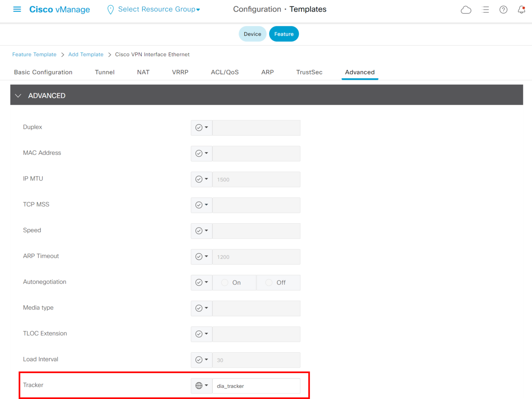This screenshot has height=399, width=532.
Task: Switch to Device template mode
Action: coord(252,34)
